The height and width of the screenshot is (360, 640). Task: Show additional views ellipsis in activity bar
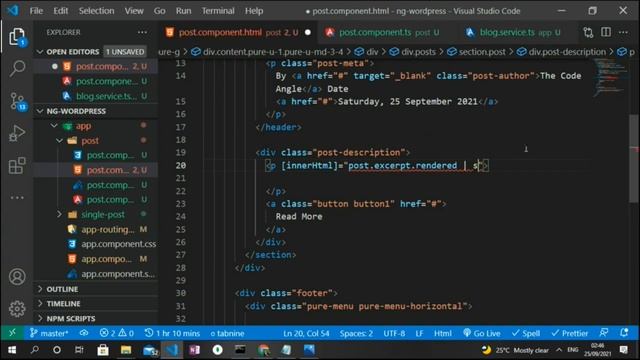pos(17,198)
